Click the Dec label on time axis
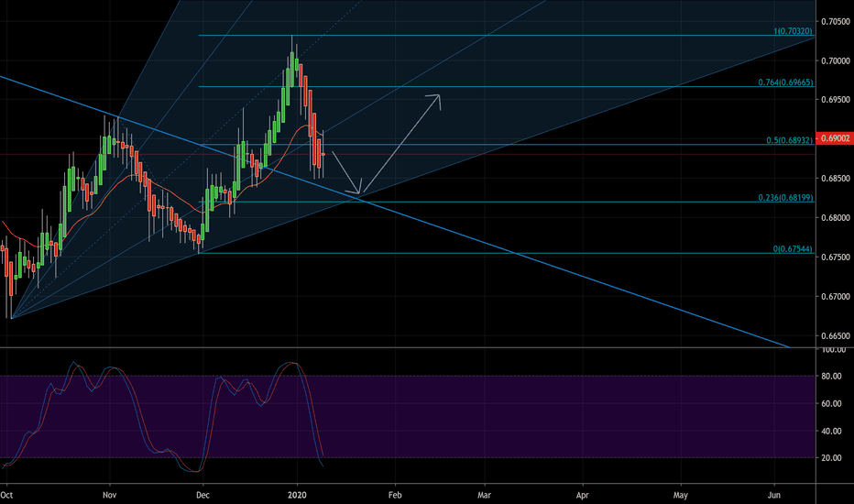Image resolution: width=854 pixels, height=504 pixels. click(203, 495)
